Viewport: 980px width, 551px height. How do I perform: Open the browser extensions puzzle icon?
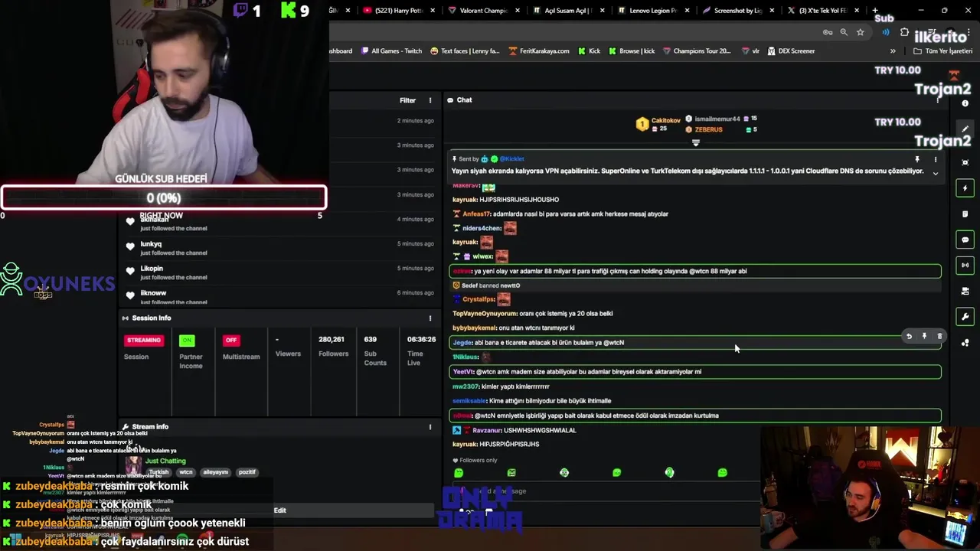tap(904, 32)
